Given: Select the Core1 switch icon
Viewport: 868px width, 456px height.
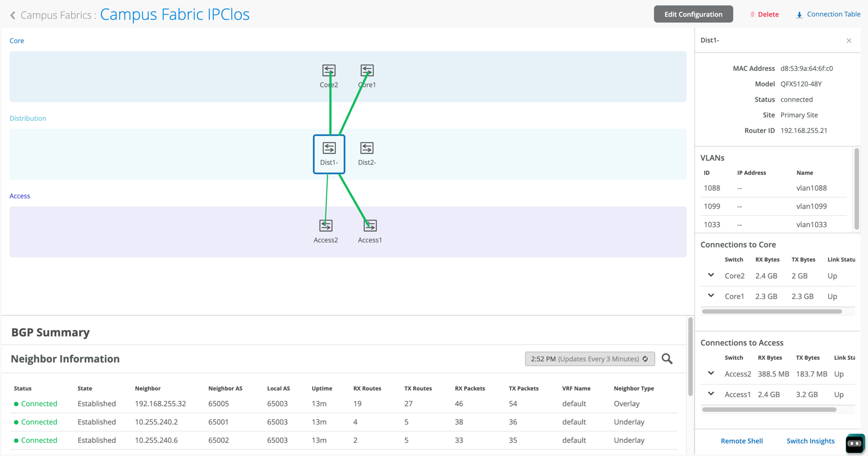Looking at the screenshot, I should 367,70.
